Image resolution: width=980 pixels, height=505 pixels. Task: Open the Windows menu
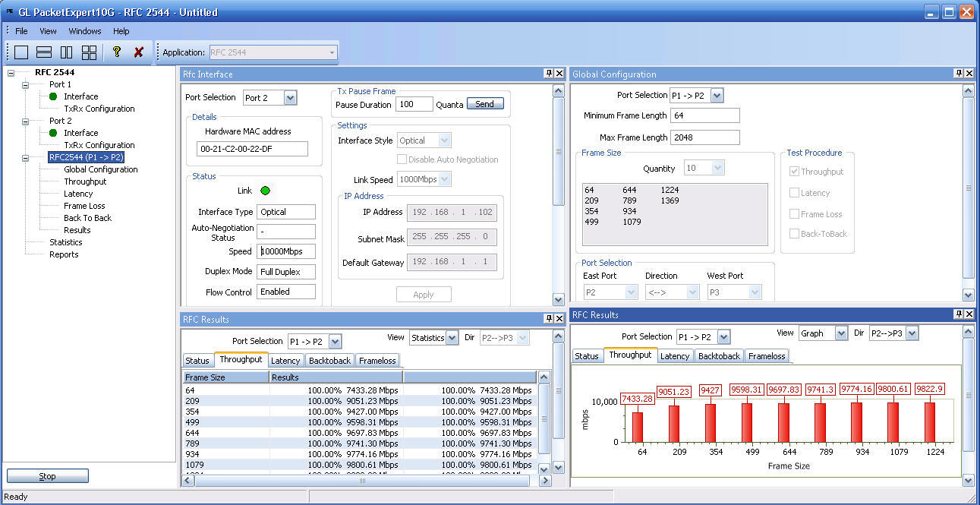click(x=84, y=31)
